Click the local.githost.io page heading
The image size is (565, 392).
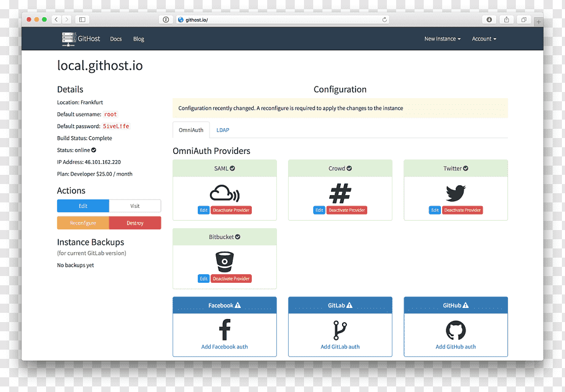[100, 66]
